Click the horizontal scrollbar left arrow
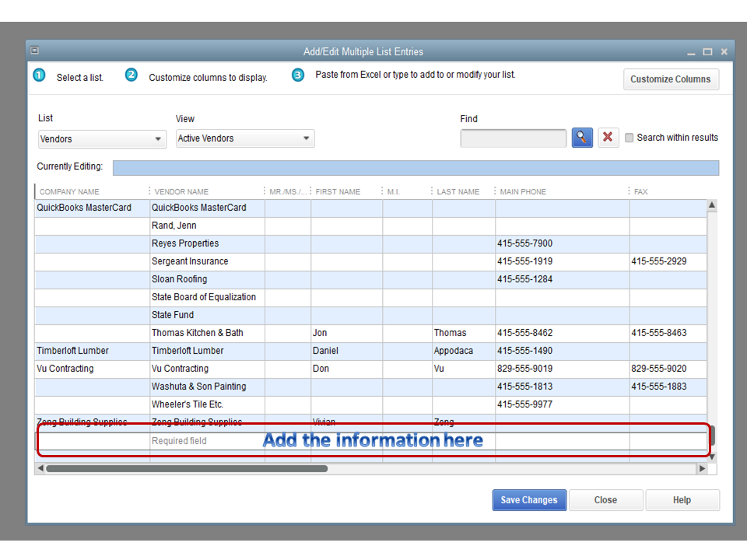Viewport: 747px width, 560px height. (x=40, y=469)
